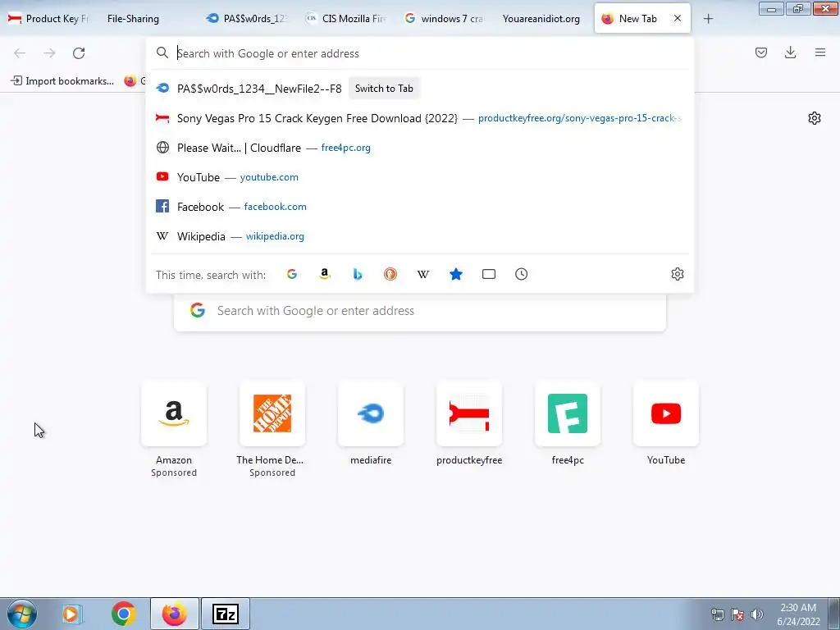
Task: Search history using the clock icon
Action: pyautogui.click(x=521, y=274)
